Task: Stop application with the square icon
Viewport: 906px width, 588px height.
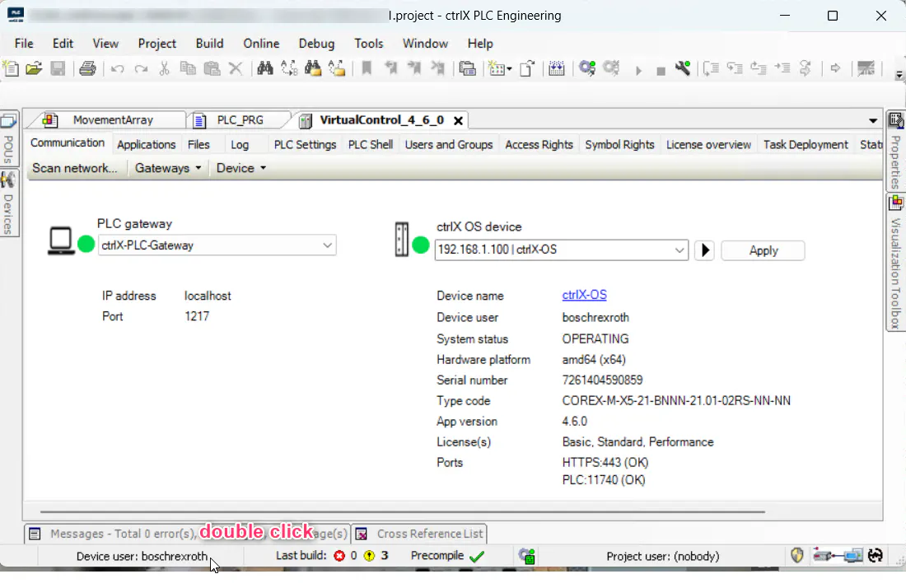Action: point(661,71)
